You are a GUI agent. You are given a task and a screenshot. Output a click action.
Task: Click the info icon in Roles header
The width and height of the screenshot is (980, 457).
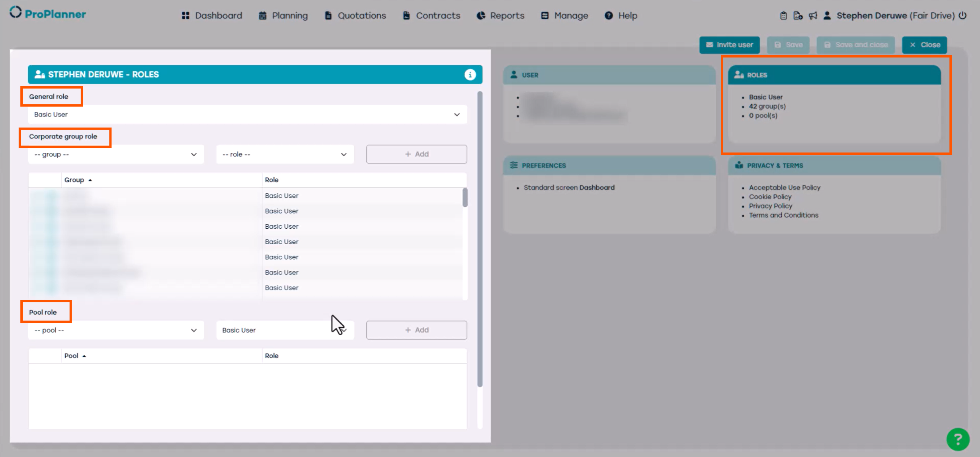(x=470, y=74)
